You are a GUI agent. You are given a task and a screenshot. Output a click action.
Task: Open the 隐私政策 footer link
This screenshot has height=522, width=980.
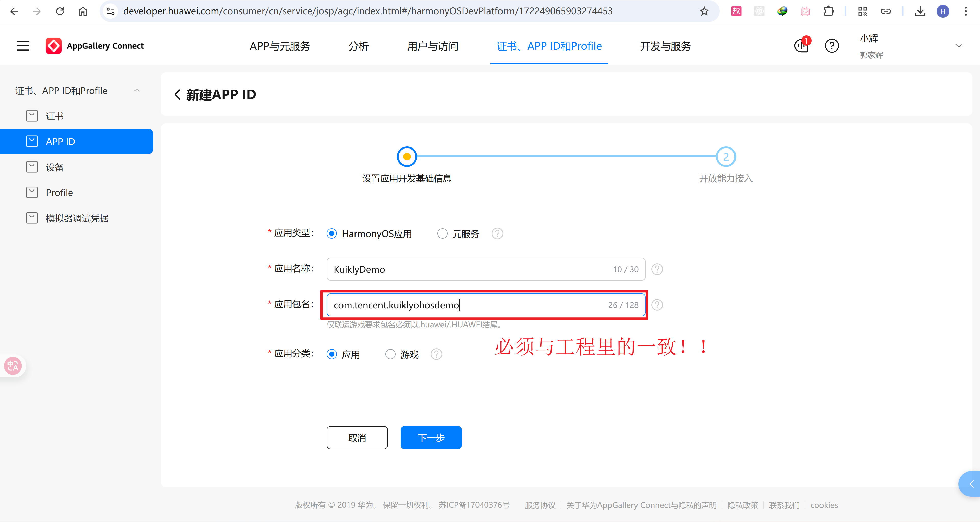tap(742, 505)
